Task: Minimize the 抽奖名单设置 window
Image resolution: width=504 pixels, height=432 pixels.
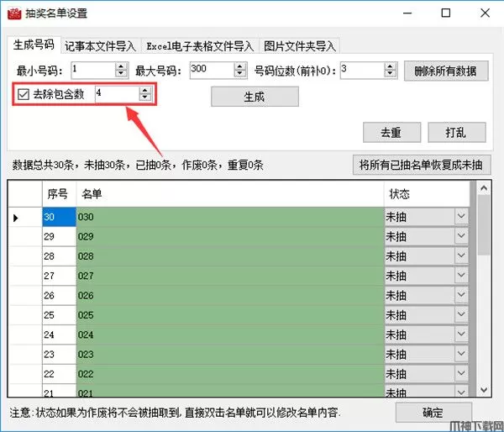Action: click(x=407, y=13)
